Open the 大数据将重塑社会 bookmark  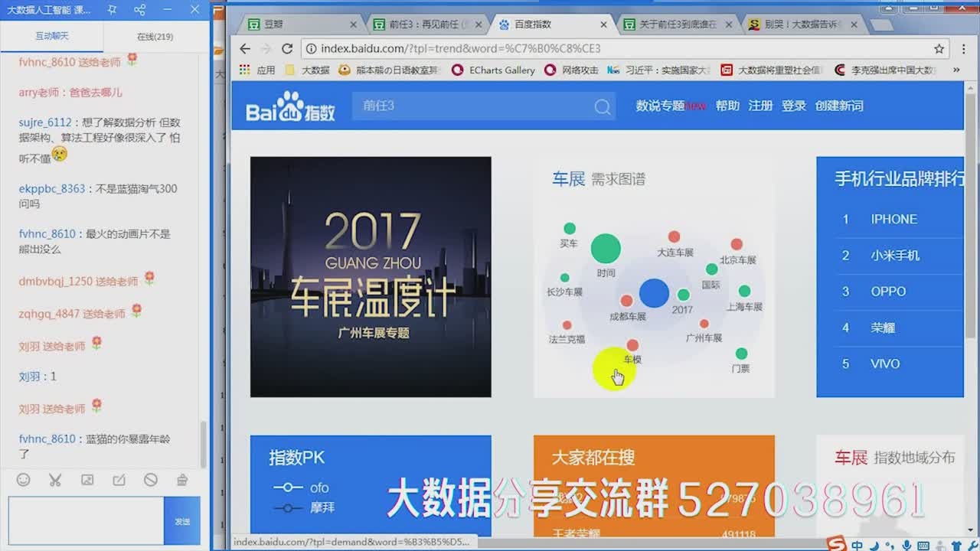coord(772,70)
